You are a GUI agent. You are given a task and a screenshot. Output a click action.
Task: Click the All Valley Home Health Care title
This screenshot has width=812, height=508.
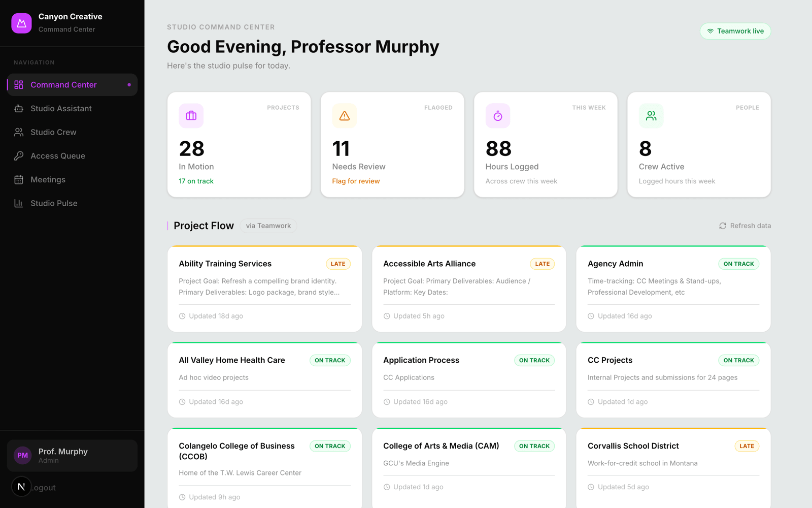click(232, 360)
